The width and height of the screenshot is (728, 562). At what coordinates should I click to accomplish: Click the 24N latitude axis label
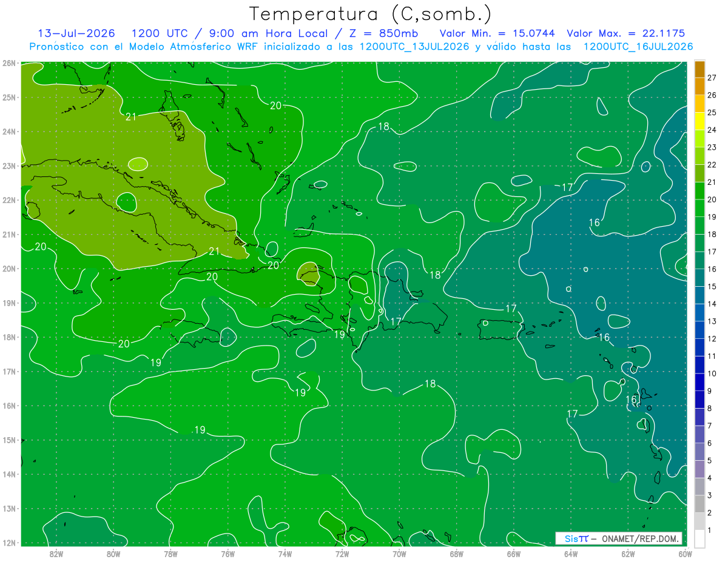click(x=8, y=132)
